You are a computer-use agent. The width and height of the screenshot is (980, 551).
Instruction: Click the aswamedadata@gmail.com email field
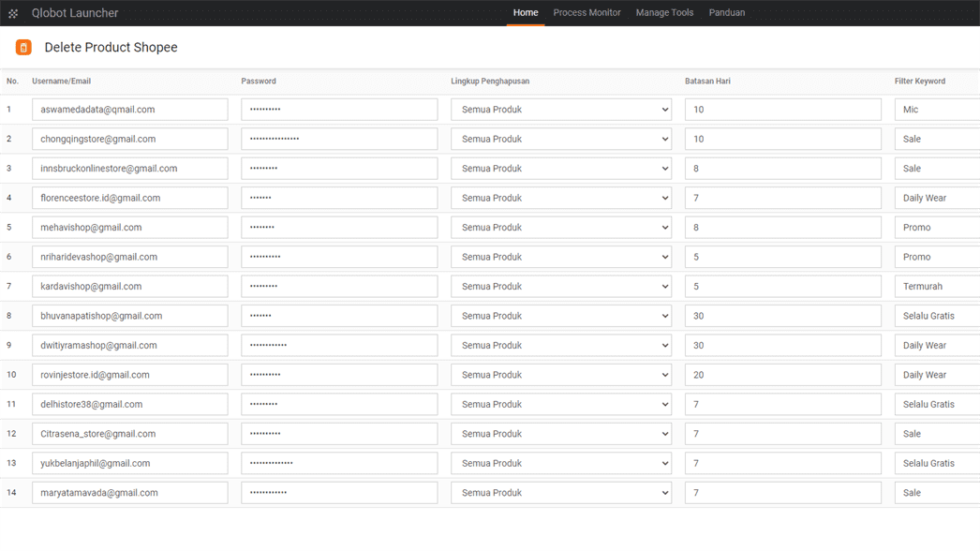coord(129,110)
